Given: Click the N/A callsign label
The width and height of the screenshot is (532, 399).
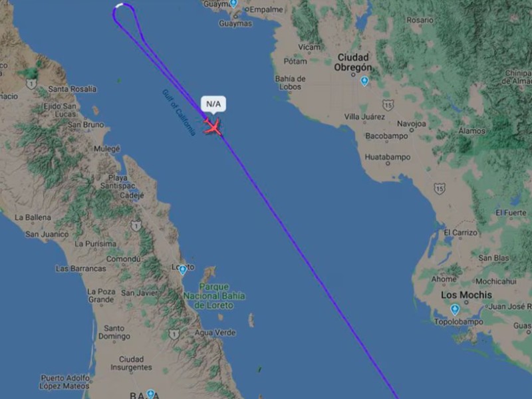Looking at the screenshot, I should 213,104.
